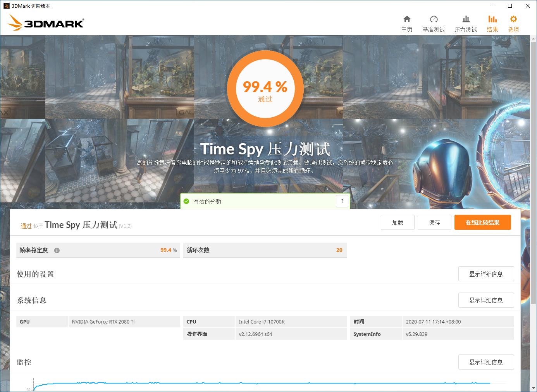This screenshot has width=537, height=392.
Task: Open the Benchmarks (基准测试) gauge icon
Action: click(x=434, y=19)
